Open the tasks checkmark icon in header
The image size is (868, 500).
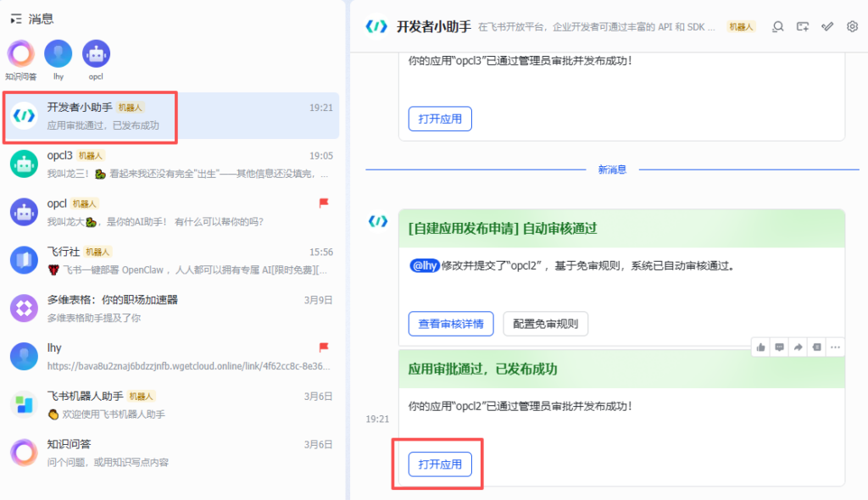[827, 26]
